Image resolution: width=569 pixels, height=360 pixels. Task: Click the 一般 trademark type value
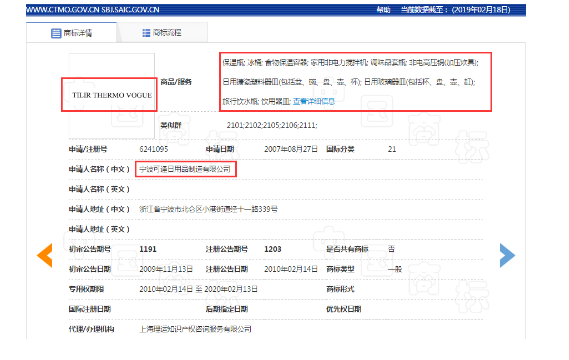(395, 269)
